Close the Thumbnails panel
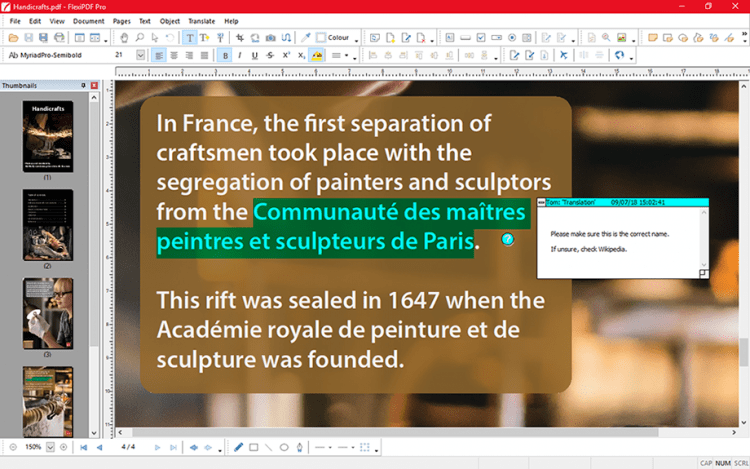 point(95,86)
